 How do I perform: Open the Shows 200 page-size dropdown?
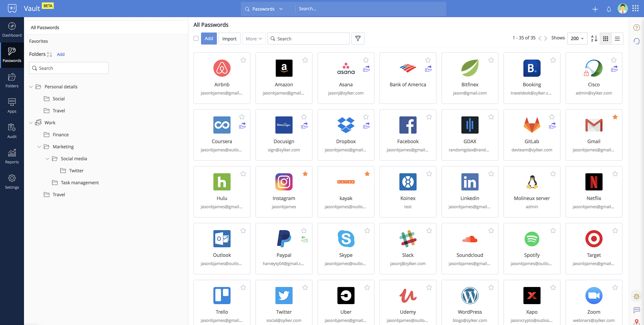click(x=577, y=38)
